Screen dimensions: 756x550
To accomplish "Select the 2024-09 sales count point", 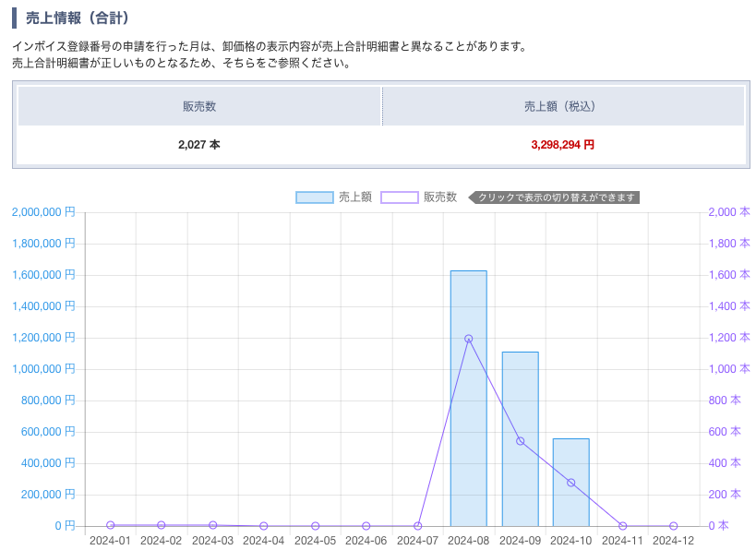I will [521, 441].
